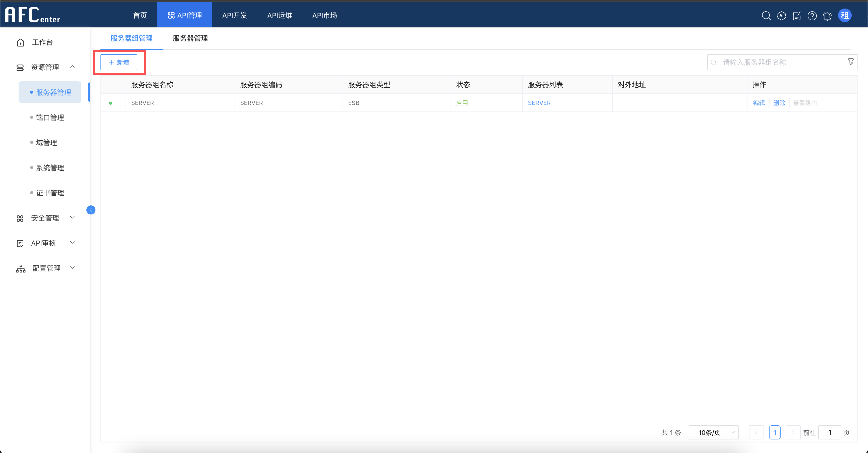Click the edit note icon in header
The width and height of the screenshot is (868, 453).
pyautogui.click(x=797, y=16)
